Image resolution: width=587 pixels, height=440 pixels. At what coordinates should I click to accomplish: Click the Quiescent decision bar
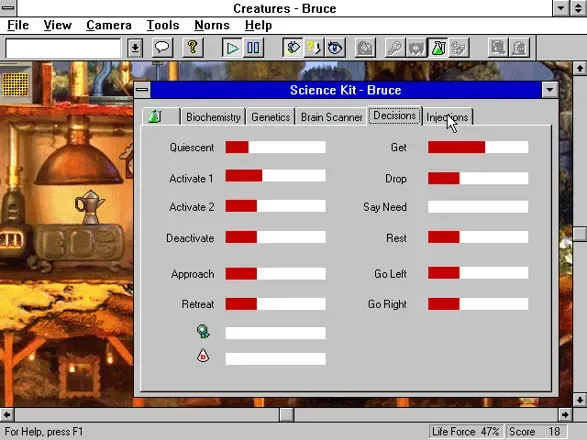[276, 147]
